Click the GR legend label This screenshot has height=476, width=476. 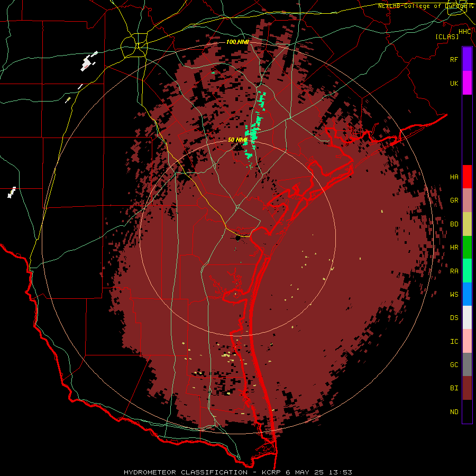coord(454,200)
